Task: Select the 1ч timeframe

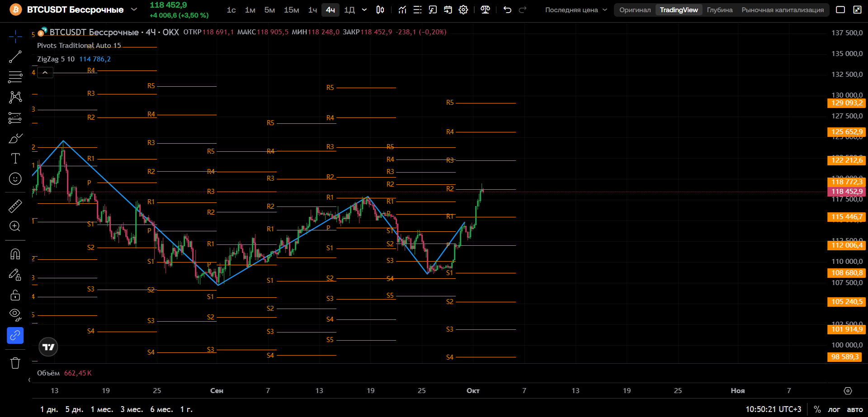Action: point(312,10)
